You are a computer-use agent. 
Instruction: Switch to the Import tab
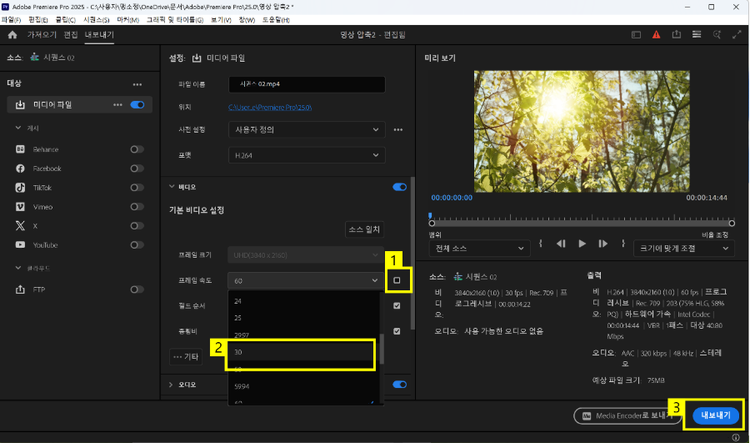point(42,35)
